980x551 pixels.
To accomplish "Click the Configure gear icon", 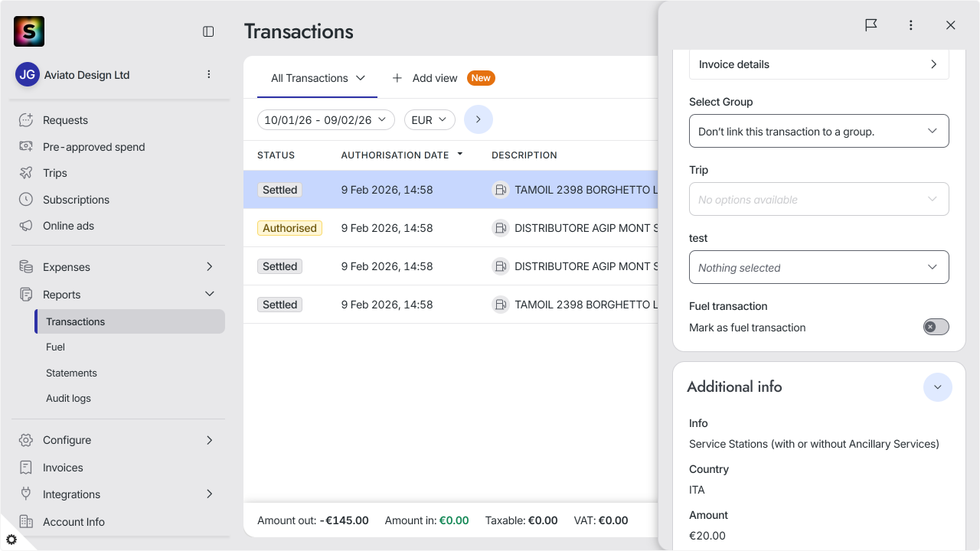I will click(26, 440).
